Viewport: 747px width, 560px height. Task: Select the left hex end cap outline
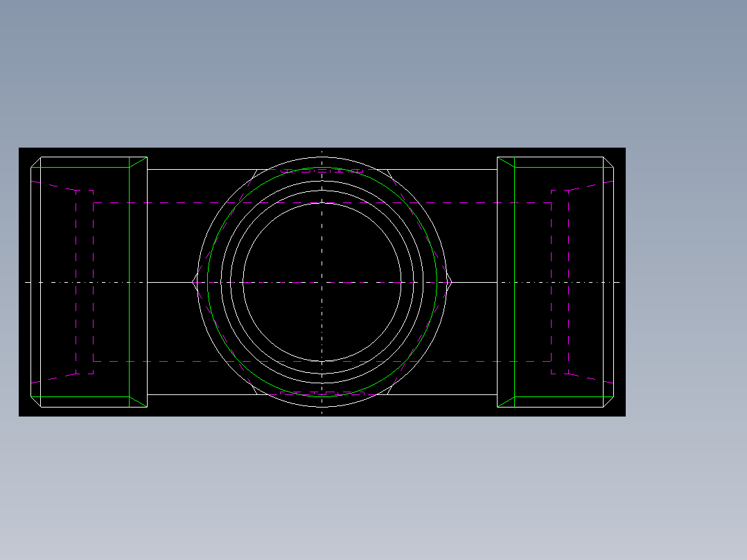(89, 282)
